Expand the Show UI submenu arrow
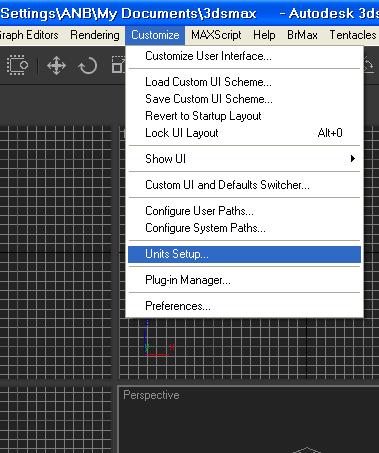The image size is (379, 453). point(353,159)
